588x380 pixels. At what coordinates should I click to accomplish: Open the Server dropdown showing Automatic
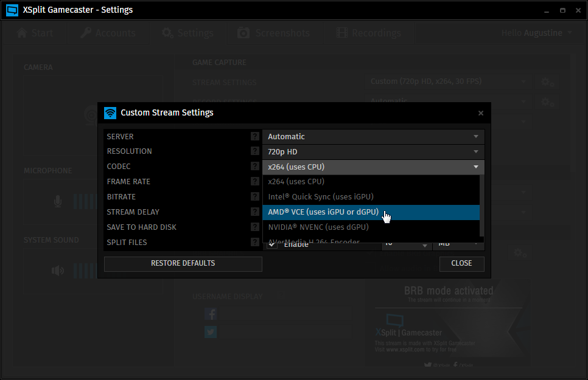point(374,137)
